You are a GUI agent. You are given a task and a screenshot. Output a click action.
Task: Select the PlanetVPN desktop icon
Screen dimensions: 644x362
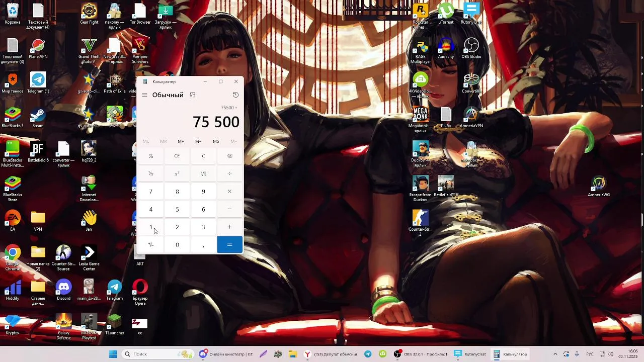38,49
